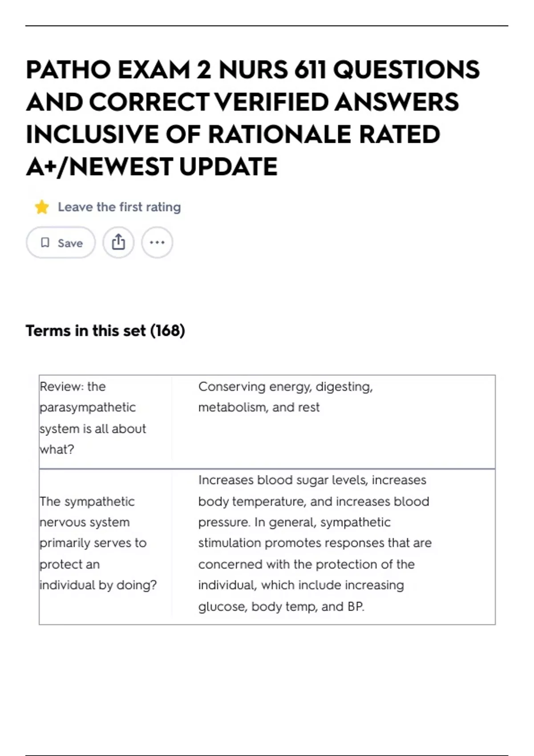Screen dimensions: 534x756
Task: Click the yellow star rating icon
Action: pyautogui.click(x=42, y=207)
